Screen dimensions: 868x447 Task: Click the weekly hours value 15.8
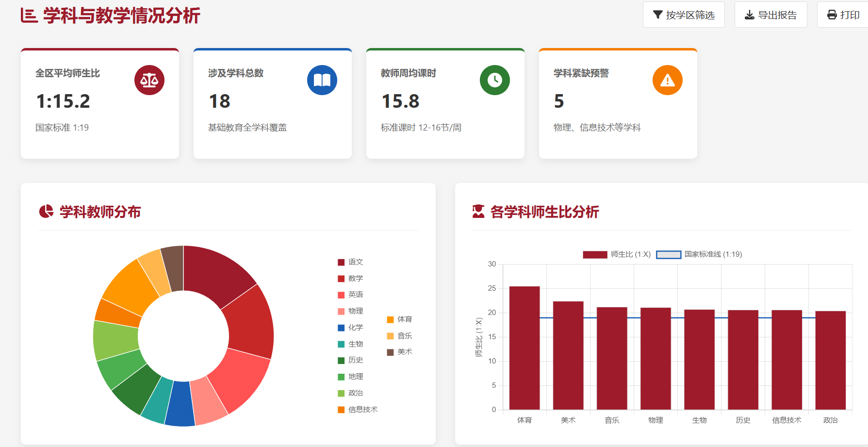point(400,101)
